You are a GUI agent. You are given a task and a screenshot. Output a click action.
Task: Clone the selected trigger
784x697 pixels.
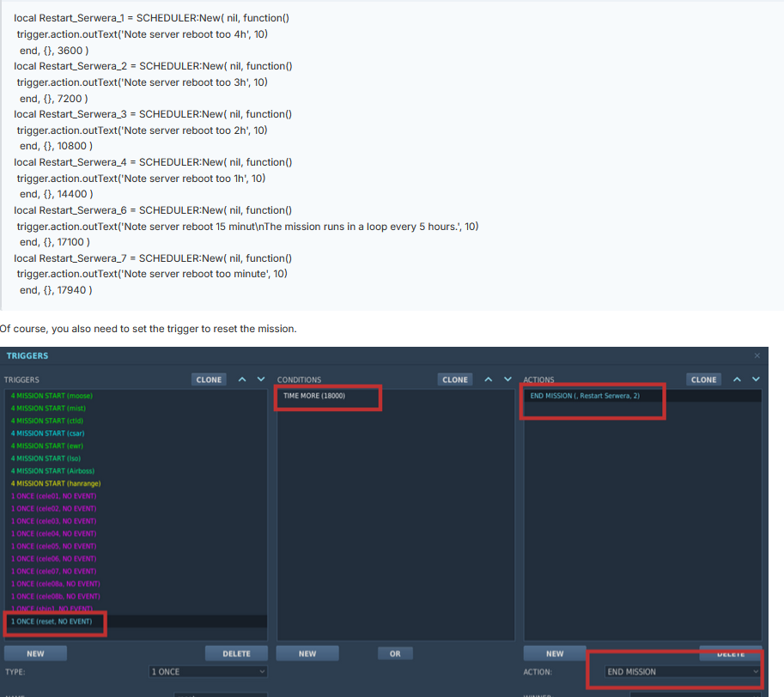(x=209, y=379)
